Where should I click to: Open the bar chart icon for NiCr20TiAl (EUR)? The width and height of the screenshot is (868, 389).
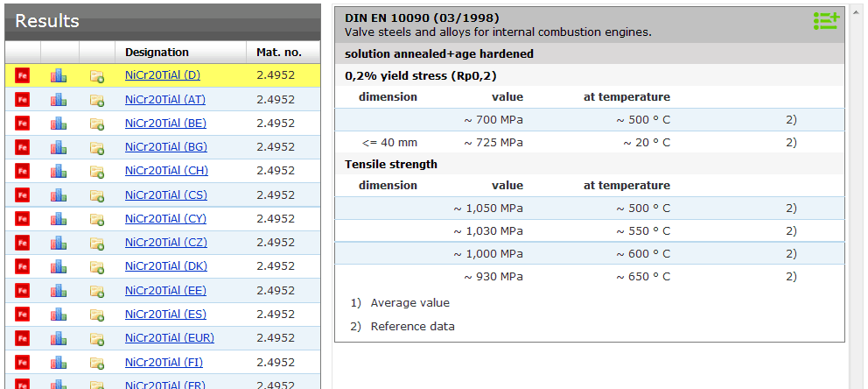[59, 338]
